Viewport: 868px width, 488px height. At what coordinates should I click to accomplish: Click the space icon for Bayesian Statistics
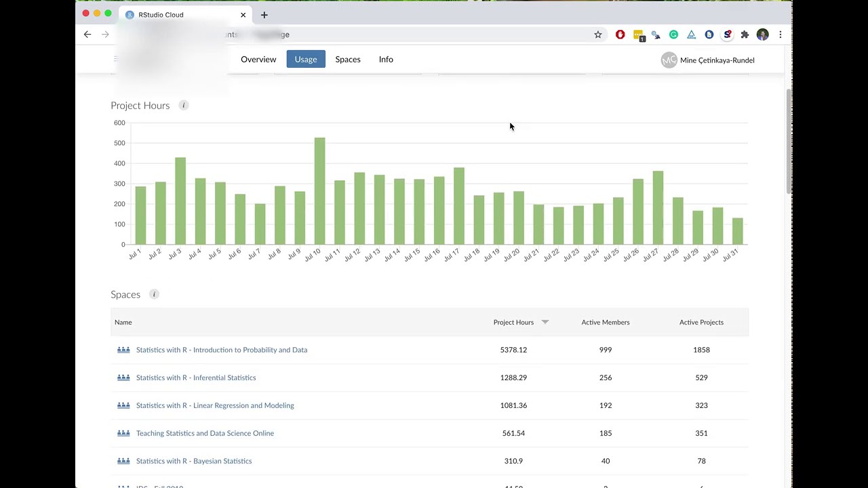pyautogui.click(x=123, y=461)
